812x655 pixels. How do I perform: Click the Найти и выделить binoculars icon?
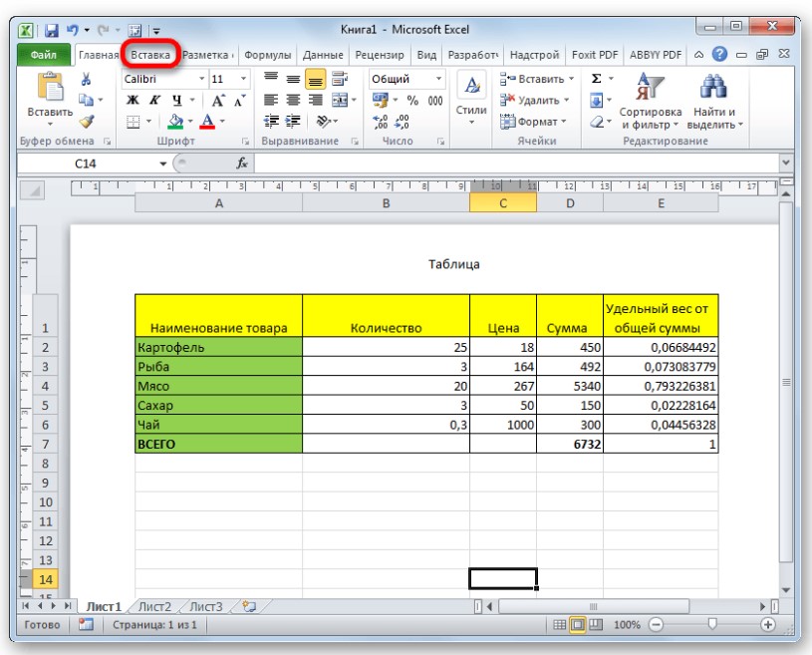[713, 88]
